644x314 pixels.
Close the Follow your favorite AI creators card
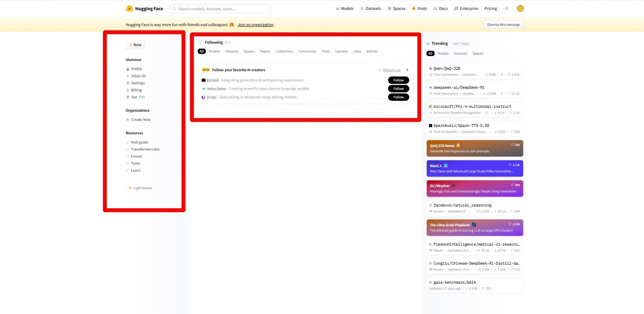point(407,70)
